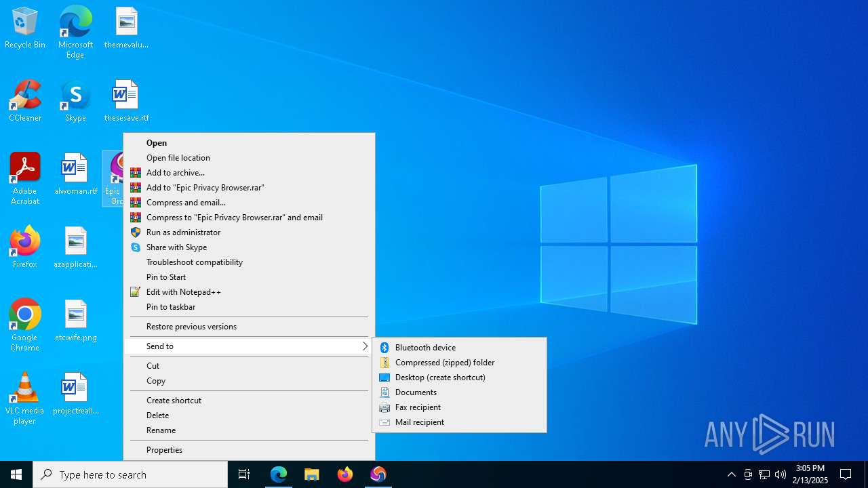
Task: Choose Cut from the context menu
Action: click(249, 366)
